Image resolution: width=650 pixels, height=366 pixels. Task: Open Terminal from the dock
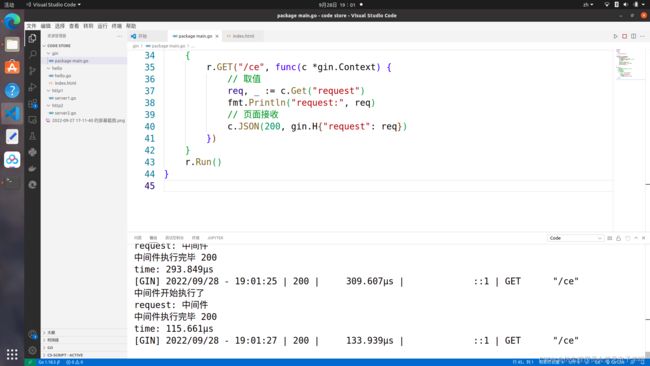[12, 182]
